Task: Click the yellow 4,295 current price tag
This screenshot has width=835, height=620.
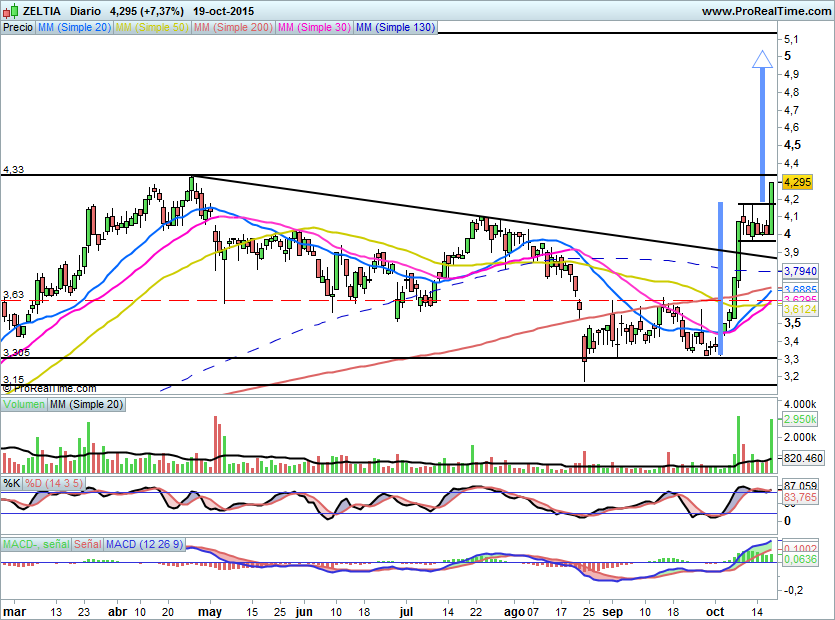Action: click(797, 182)
